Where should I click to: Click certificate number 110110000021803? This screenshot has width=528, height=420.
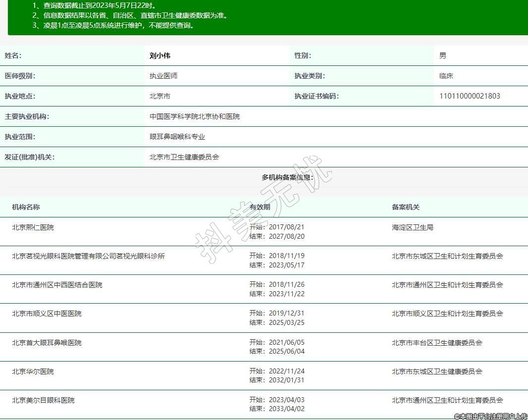pos(470,96)
